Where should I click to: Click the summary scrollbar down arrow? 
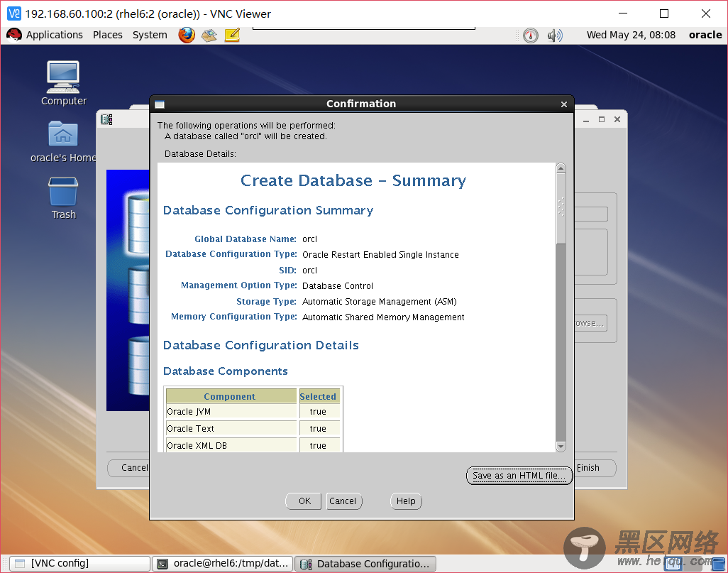[561, 447]
